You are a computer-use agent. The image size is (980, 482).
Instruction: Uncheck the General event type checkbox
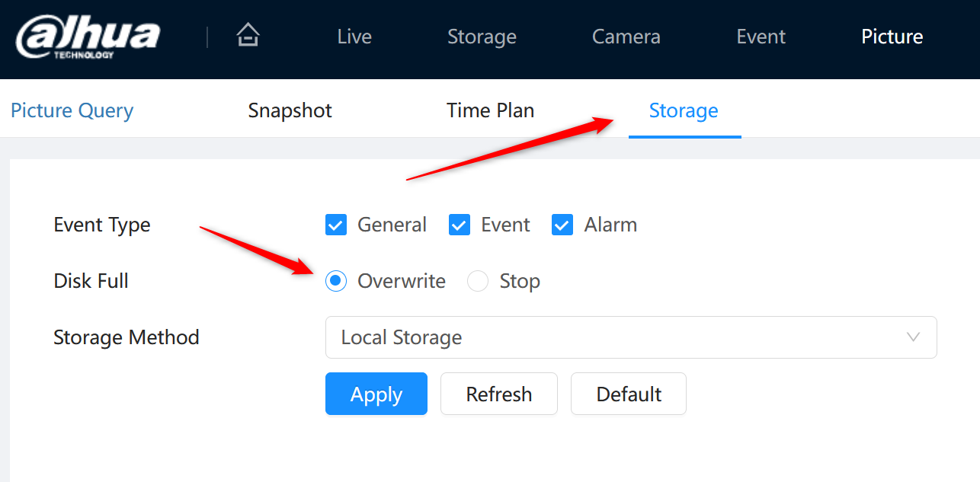point(336,225)
